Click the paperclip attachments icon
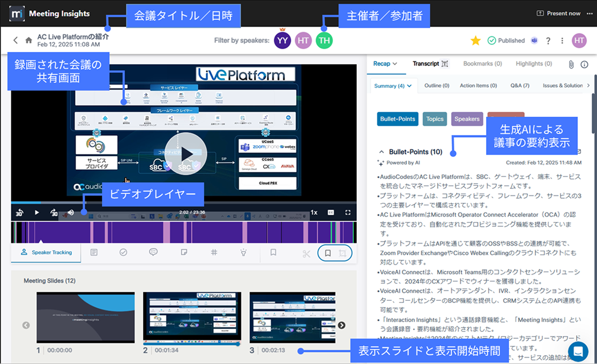This screenshot has height=364, width=597. point(571,64)
